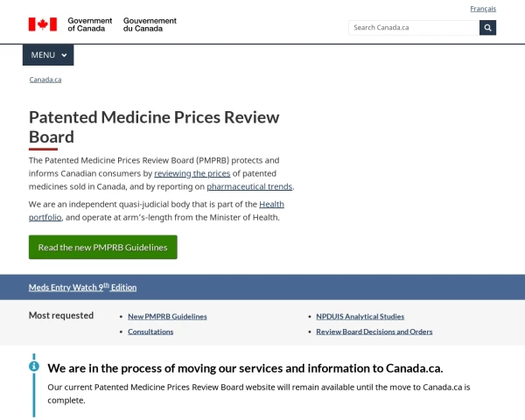Click the blue info circle icon
This screenshot has width=525, height=420.
click(34, 366)
